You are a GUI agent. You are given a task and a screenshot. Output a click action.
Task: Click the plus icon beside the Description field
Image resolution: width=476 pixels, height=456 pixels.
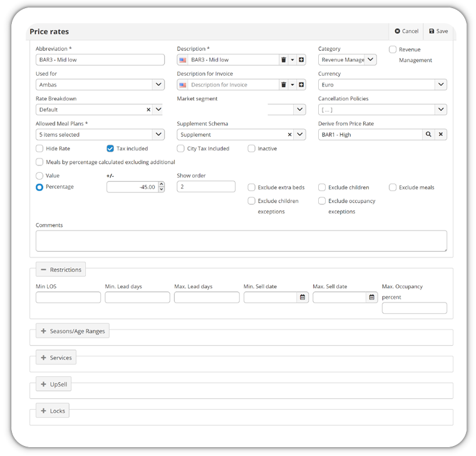301,60
